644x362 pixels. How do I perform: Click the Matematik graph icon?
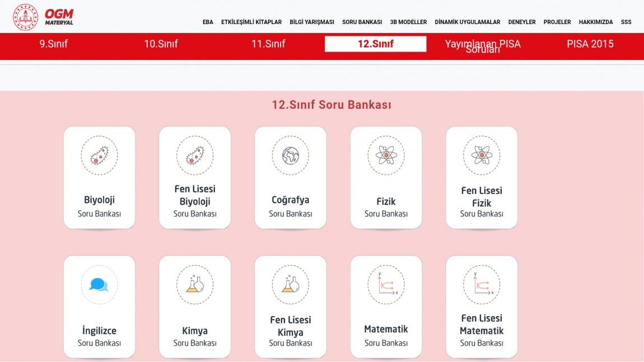coord(386,284)
